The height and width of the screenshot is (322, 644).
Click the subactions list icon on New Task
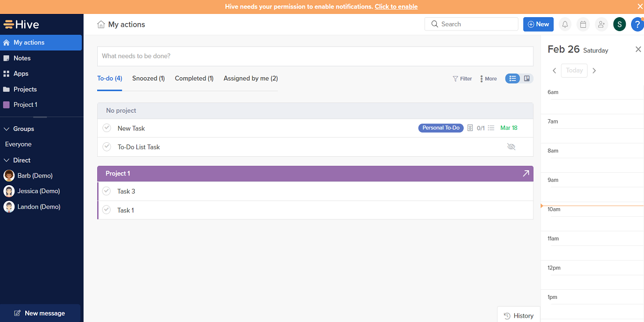491,128
